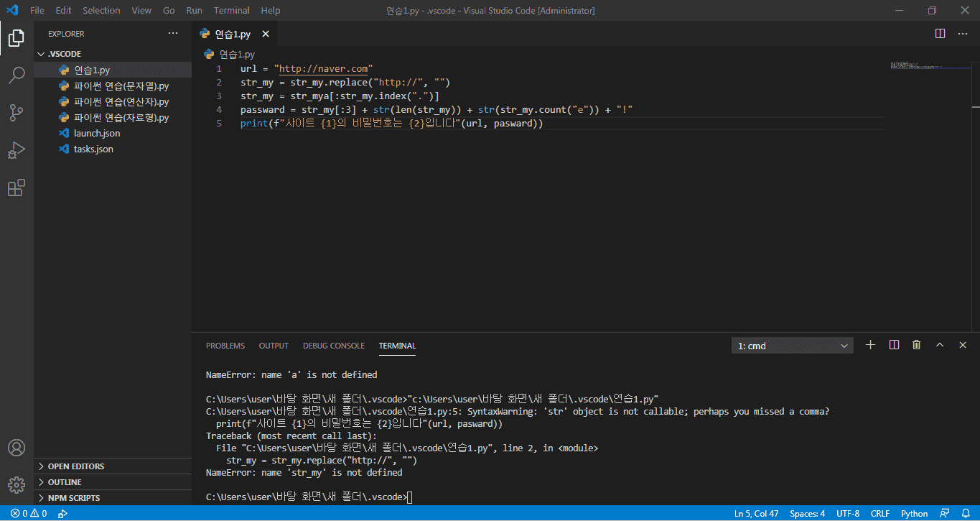
Task: Open launch.json in the explorer
Action: click(97, 133)
